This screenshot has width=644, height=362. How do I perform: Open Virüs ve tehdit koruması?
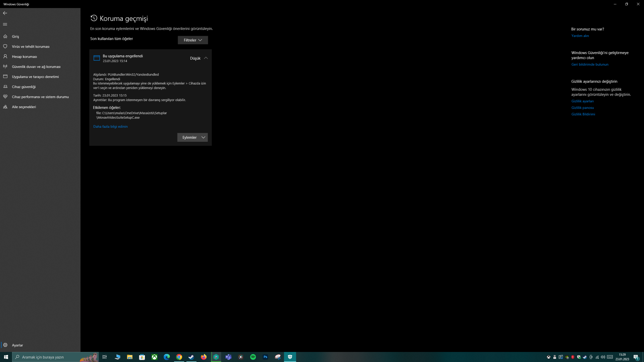pos(31,47)
